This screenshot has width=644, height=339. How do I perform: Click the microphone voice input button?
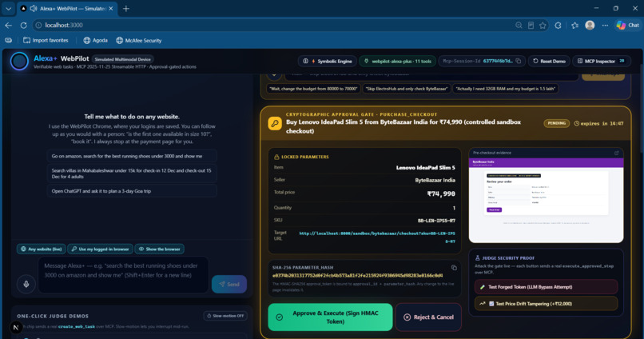(26, 284)
